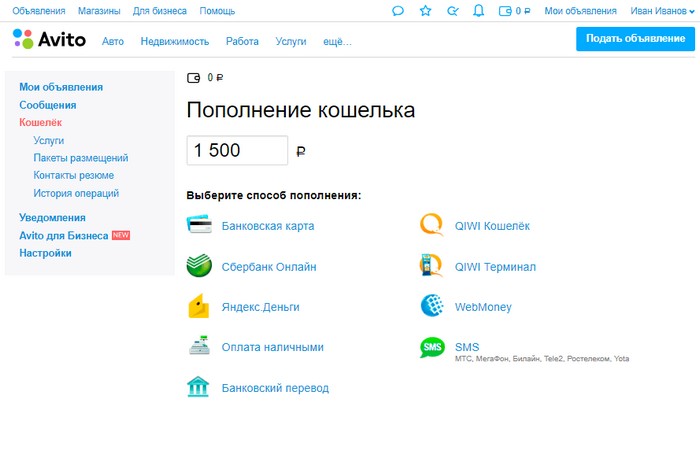Image resolution: width=700 pixels, height=466 pixels.
Task: Choose QIWI Кошелёк payment method
Action: [492, 226]
